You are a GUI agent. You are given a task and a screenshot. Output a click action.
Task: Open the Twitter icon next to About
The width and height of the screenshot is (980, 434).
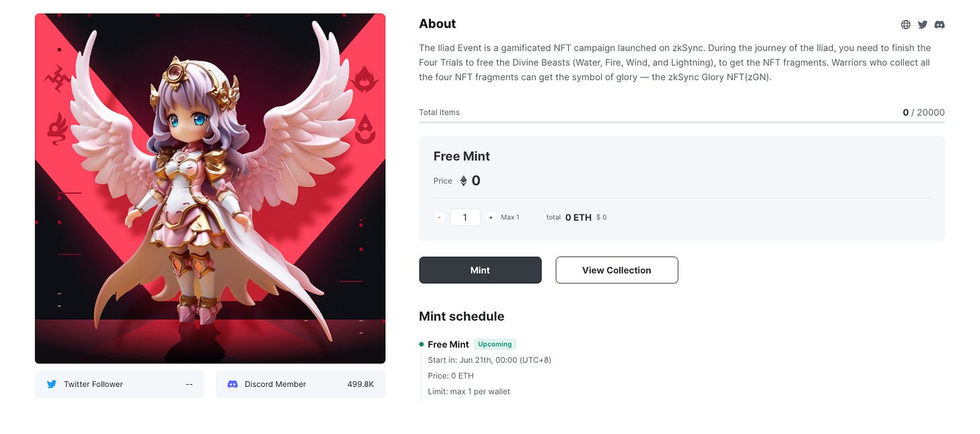tap(923, 25)
